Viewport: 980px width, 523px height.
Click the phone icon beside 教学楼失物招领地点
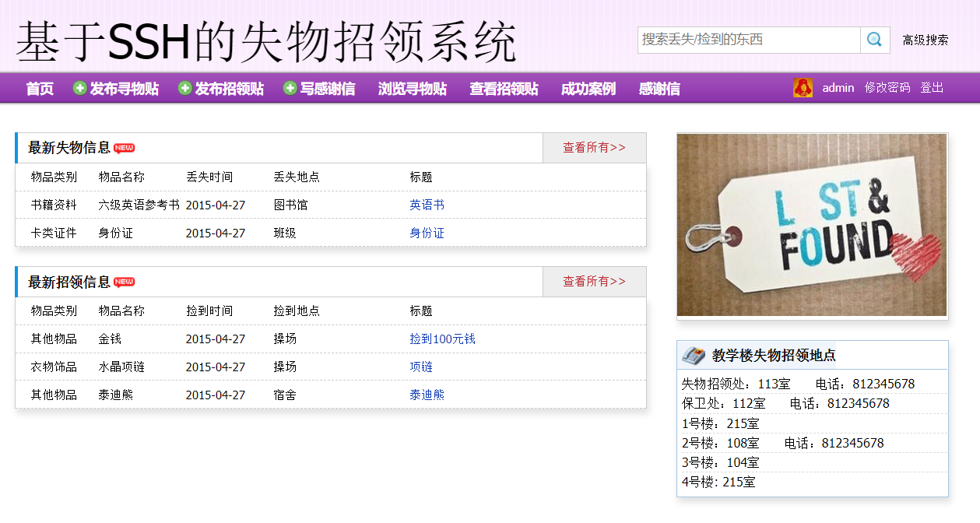click(693, 354)
